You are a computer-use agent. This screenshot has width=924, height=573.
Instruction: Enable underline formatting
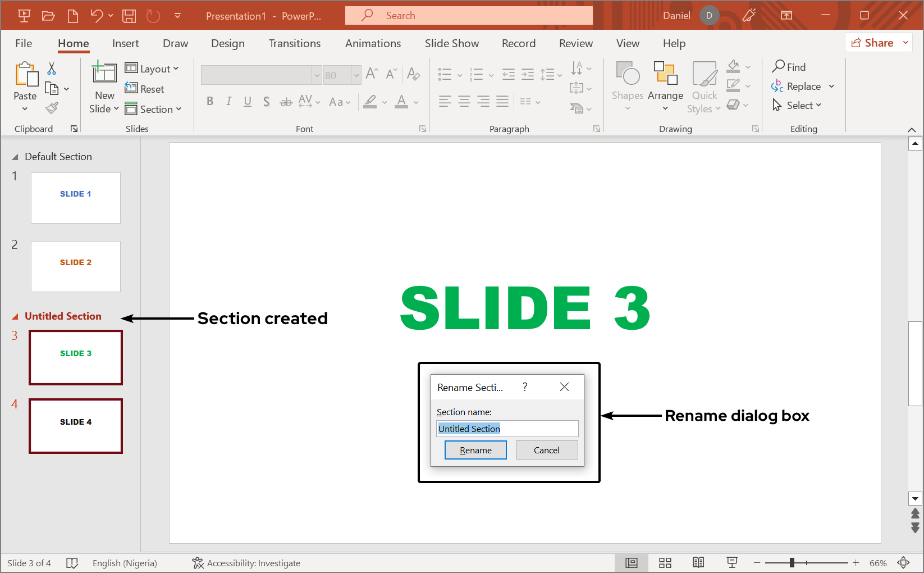[248, 101]
